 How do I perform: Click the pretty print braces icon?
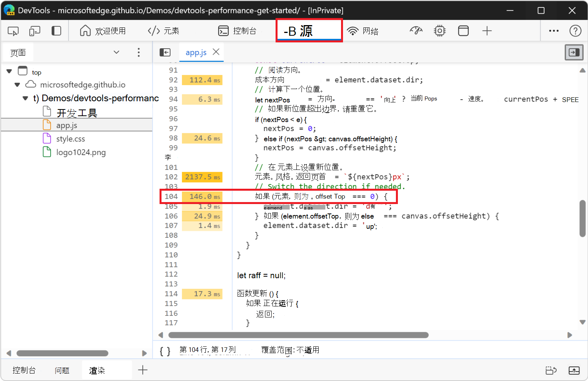coord(165,350)
